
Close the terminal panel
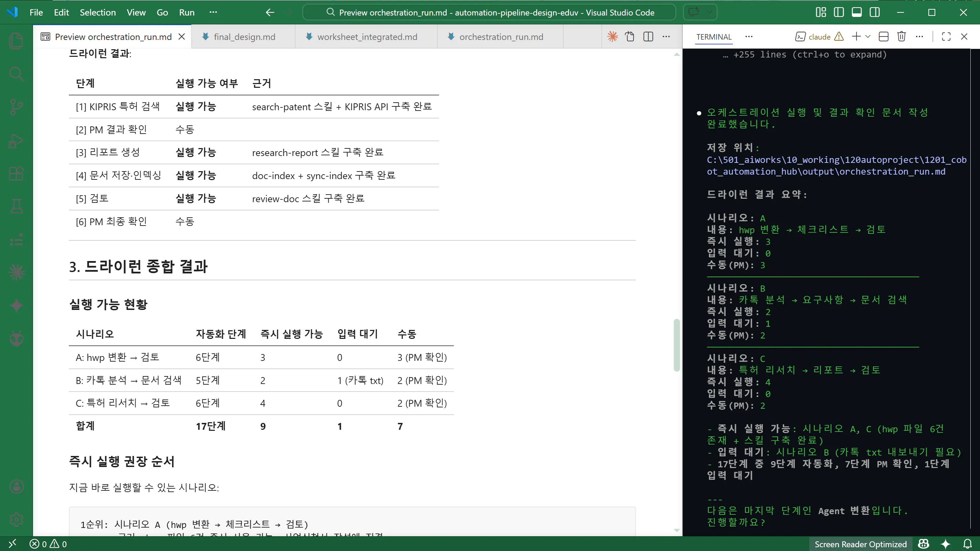click(x=964, y=37)
